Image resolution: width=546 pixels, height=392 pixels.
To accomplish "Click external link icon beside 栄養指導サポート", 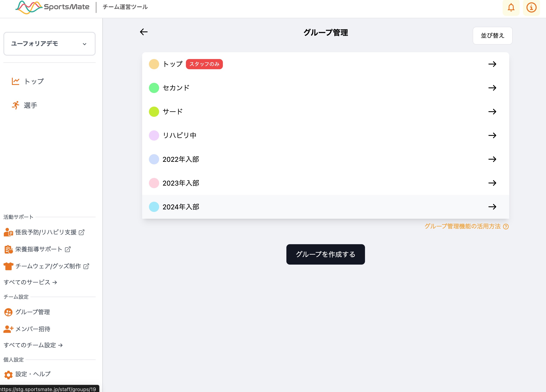I will point(68,249).
